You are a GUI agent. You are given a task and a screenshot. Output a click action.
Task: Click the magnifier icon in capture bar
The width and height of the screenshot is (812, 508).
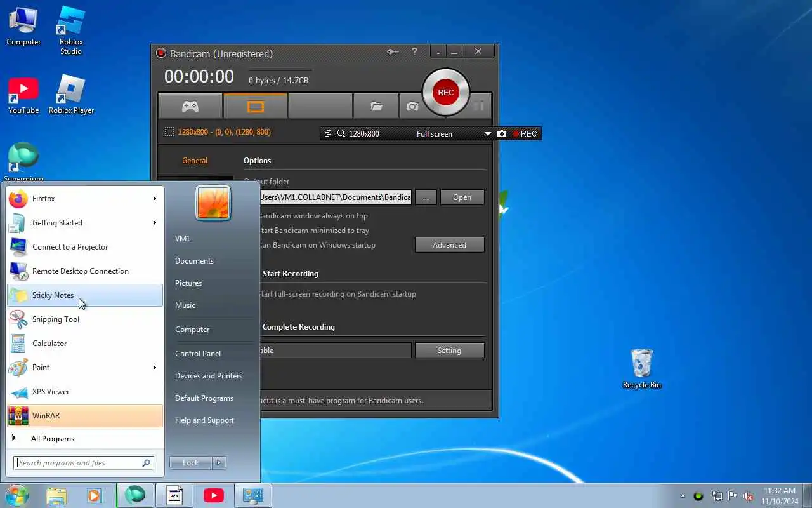(x=341, y=133)
